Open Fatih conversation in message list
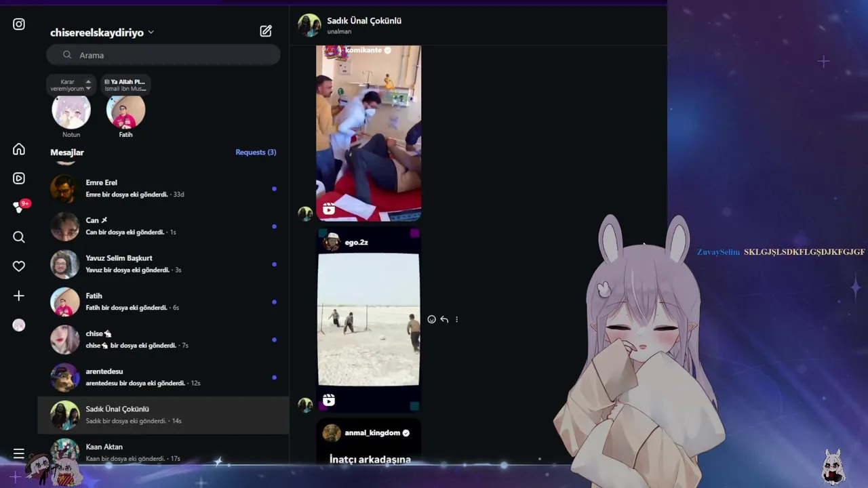This screenshot has width=868, height=488. 163,302
